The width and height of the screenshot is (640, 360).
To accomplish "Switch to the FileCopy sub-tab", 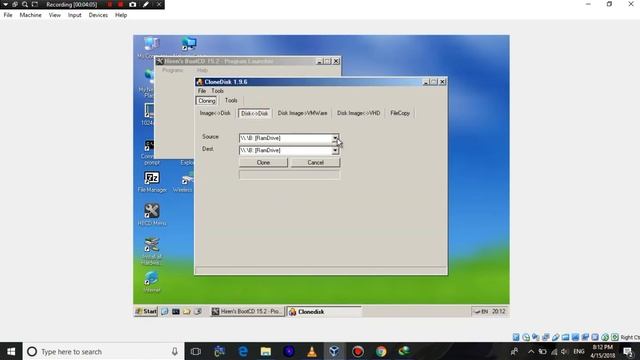I will pyautogui.click(x=400, y=113).
